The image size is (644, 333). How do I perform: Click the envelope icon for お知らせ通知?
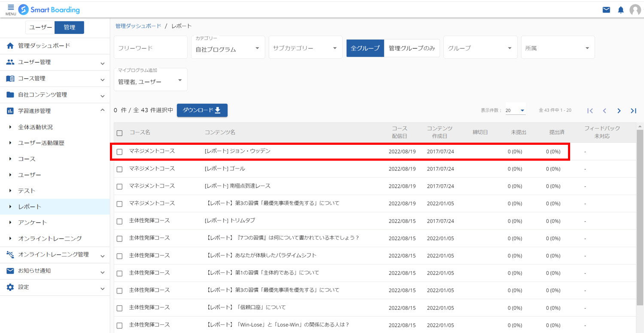pos(10,271)
